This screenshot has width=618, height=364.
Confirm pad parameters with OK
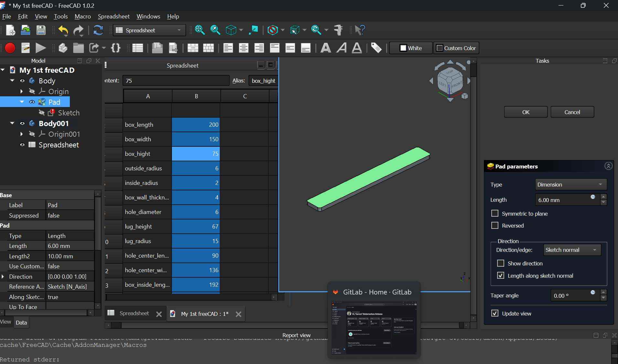tap(526, 112)
